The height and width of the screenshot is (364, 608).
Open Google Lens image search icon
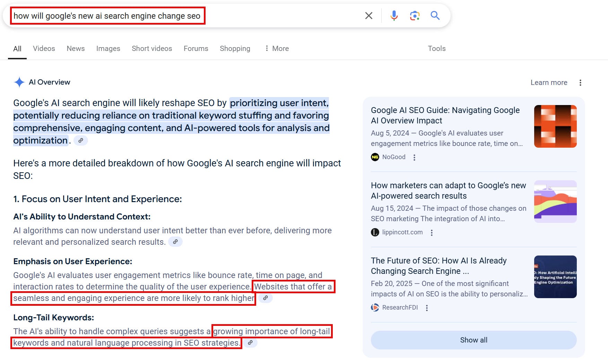(x=415, y=16)
